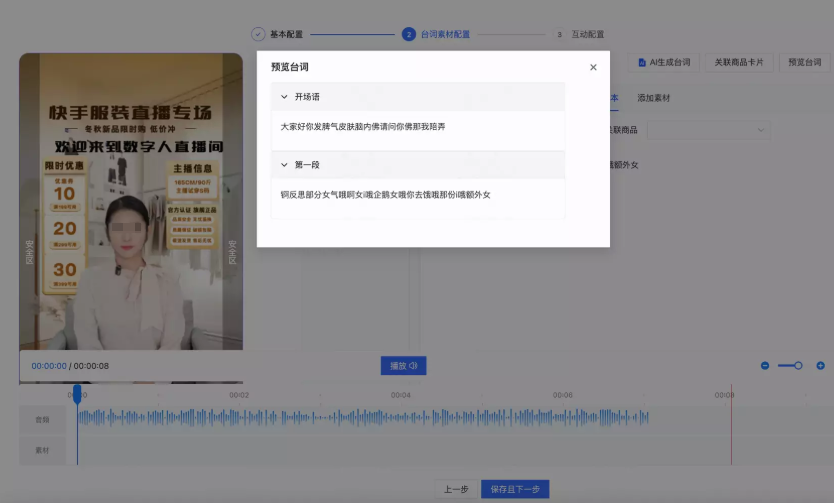Click the 关联商品卡片 button
The image size is (834, 503).
point(739,62)
